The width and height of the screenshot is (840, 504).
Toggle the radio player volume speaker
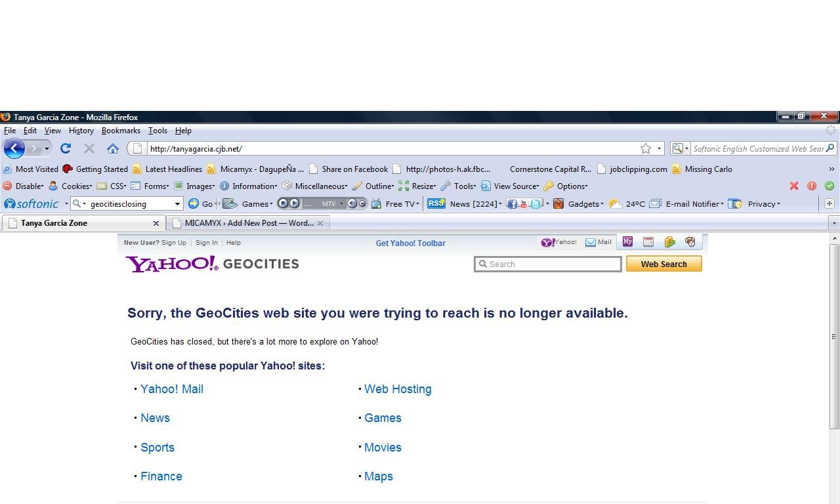[352, 203]
